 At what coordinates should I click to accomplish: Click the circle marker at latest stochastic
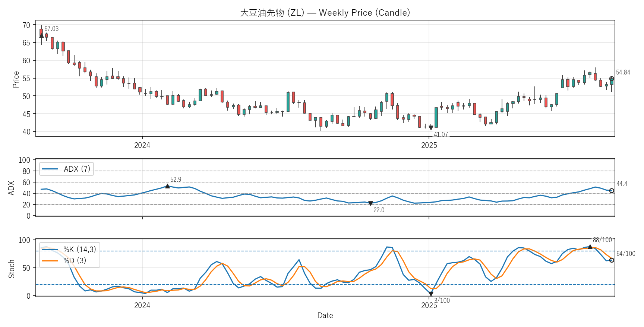point(612,260)
